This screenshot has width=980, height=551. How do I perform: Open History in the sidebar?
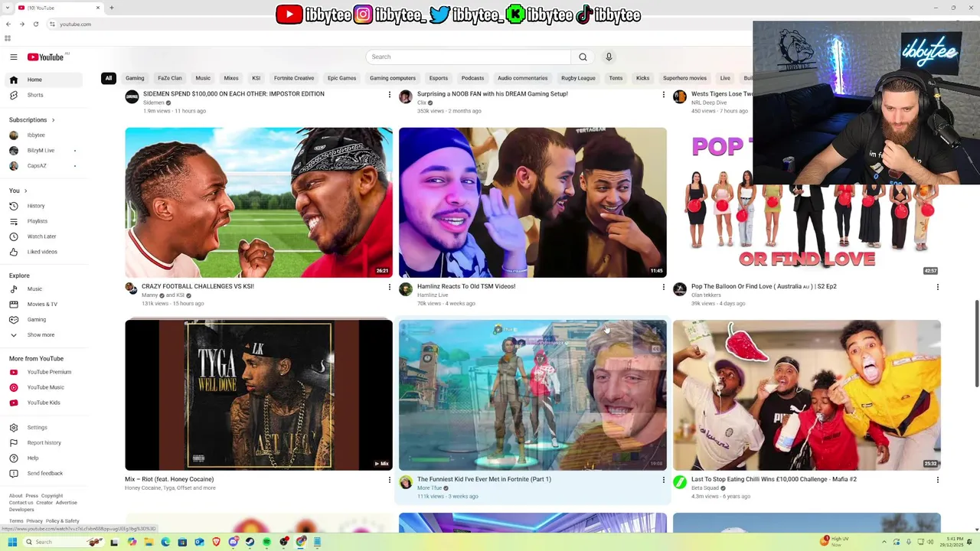pyautogui.click(x=44, y=206)
